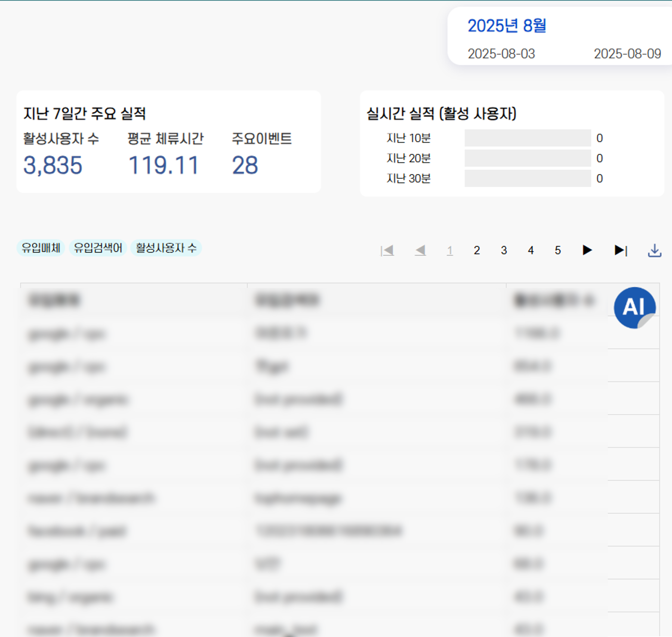The image size is (672, 637).
Task: Toggle the 유입검색어 filter chip
Action: 99,248
